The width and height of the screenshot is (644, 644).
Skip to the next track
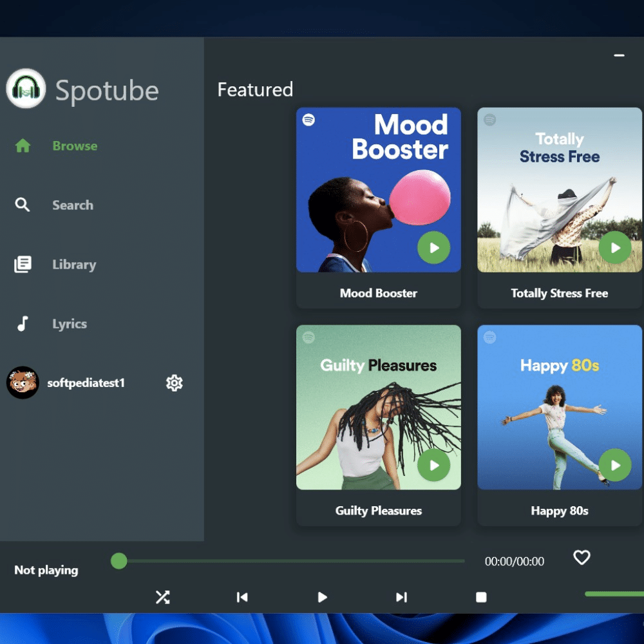coord(401,597)
